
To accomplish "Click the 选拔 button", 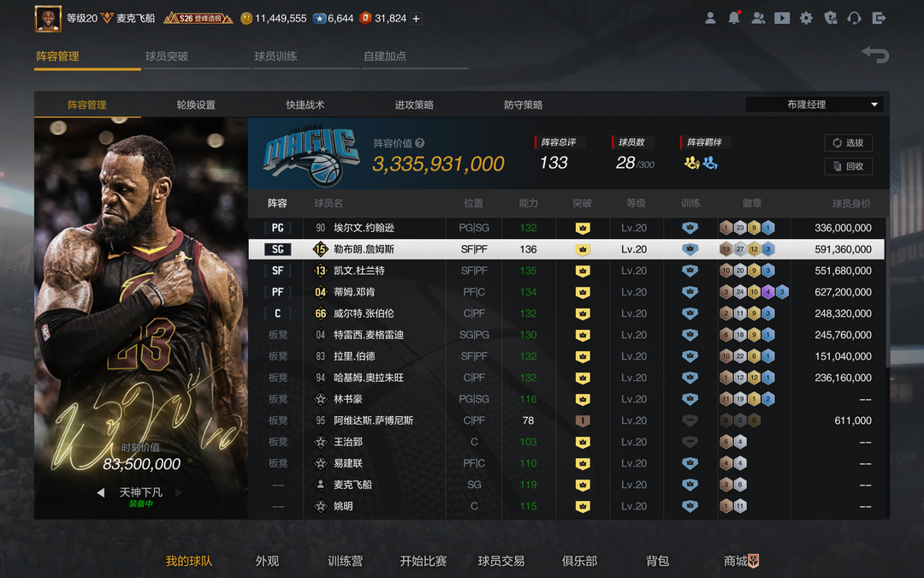I will click(x=848, y=143).
